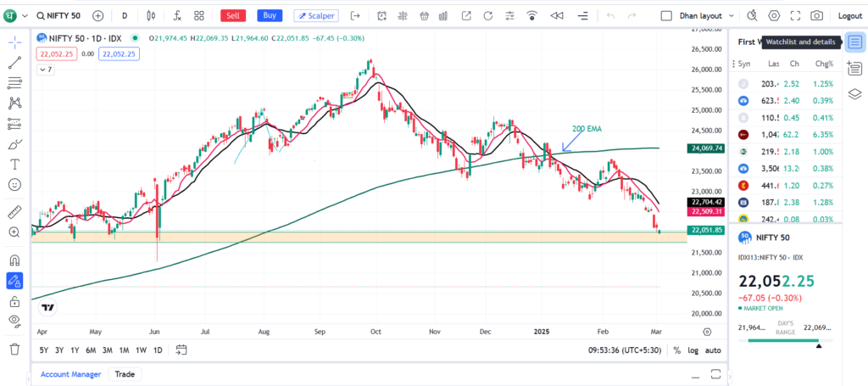Expand the Dhan layout dropdown
This screenshot has width=868, height=386.
(732, 16)
